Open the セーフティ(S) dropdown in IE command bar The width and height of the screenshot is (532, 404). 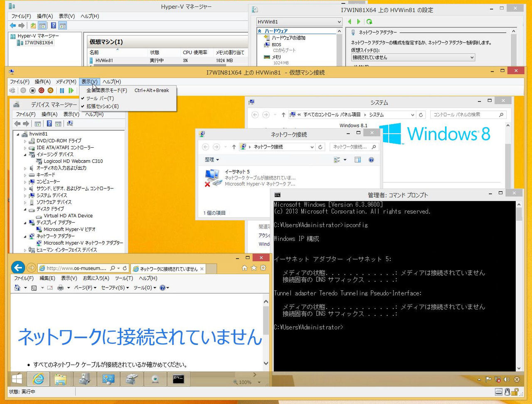coord(115,288)
